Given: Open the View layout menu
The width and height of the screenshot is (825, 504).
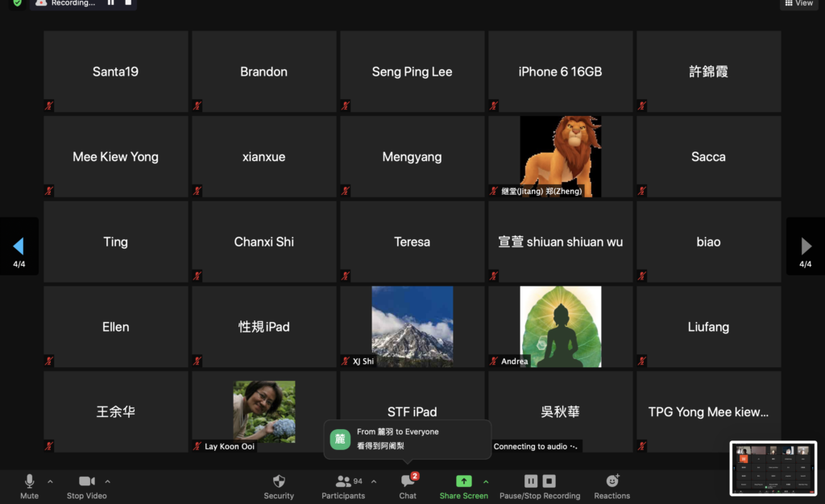Looking at the screenshot, I should pos(798,3).
